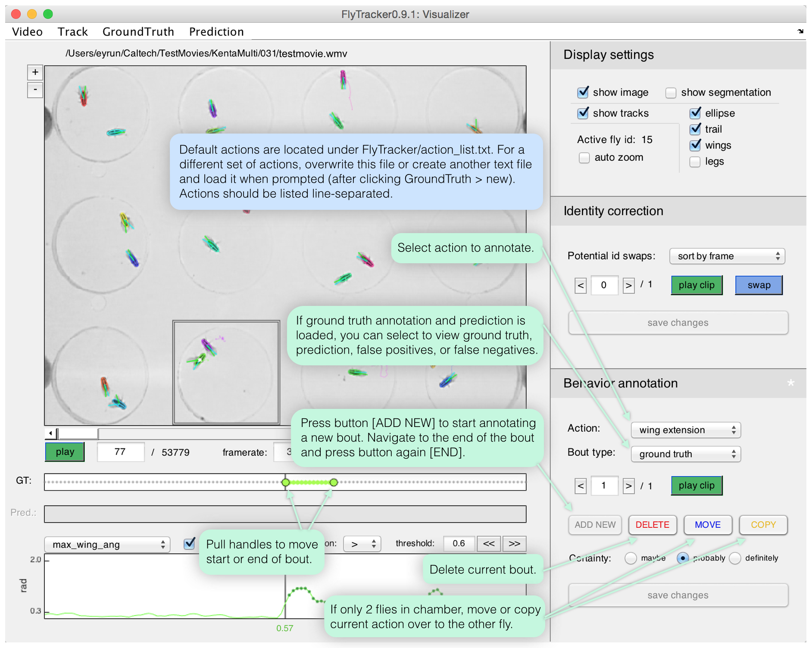Click the zoom in plus button

(x=35, y=72)
